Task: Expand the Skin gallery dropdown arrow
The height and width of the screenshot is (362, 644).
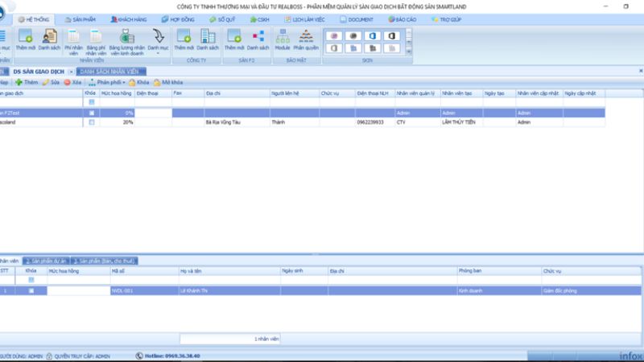Action: (408, 48)
